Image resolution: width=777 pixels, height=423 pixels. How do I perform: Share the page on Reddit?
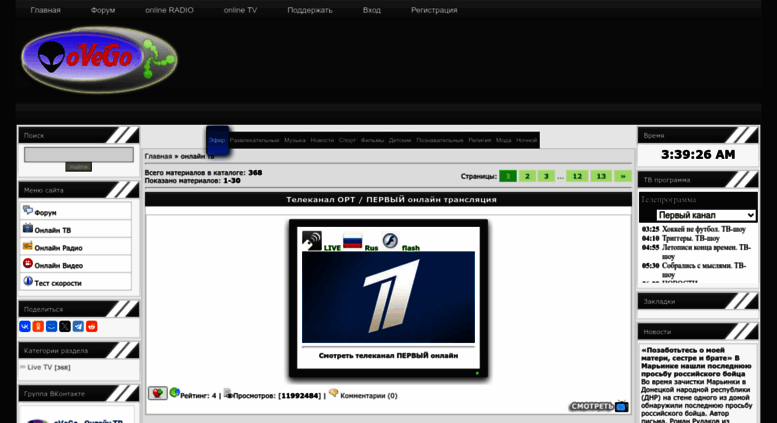point(92,326)
